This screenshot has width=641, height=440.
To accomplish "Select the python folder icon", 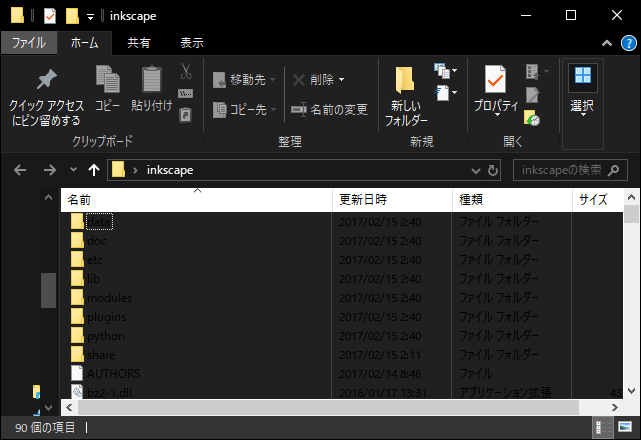I will (77, 336).
